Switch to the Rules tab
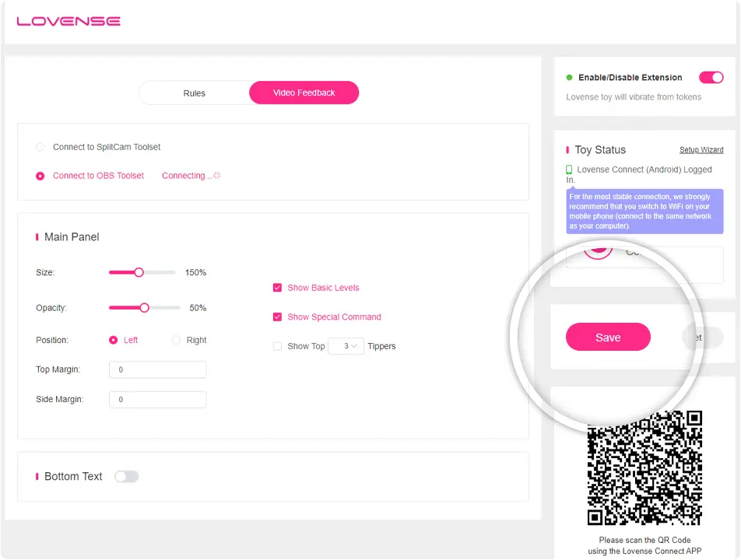The height and width of the screenshot is (560, 741). pyautogui.click(x=195, y=93)
